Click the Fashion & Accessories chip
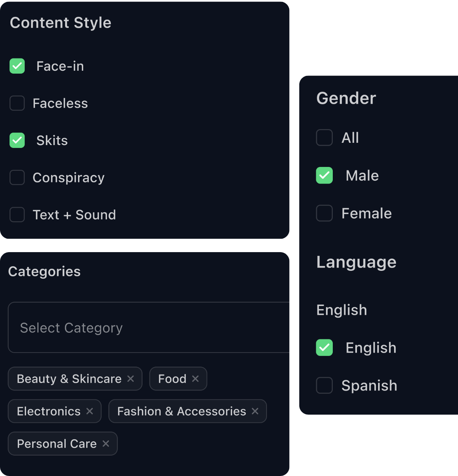The image size is (458, 476). tap(181, 411)
